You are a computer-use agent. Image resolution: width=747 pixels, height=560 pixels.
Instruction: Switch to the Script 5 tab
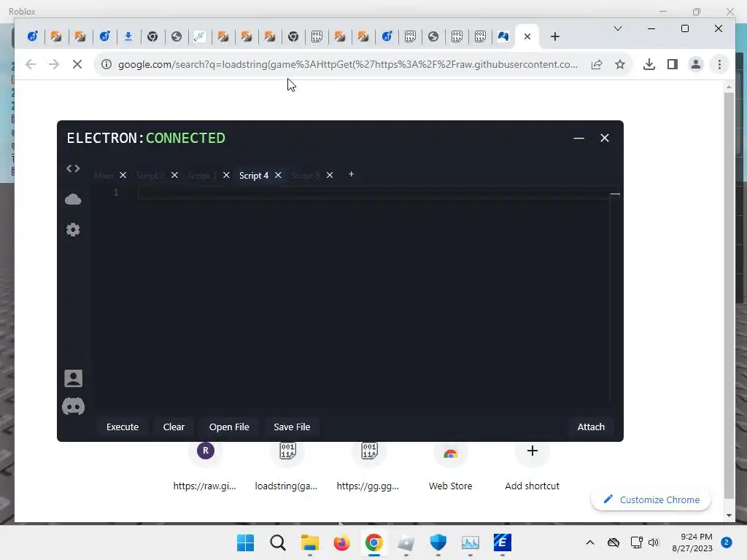coord(306,176)
